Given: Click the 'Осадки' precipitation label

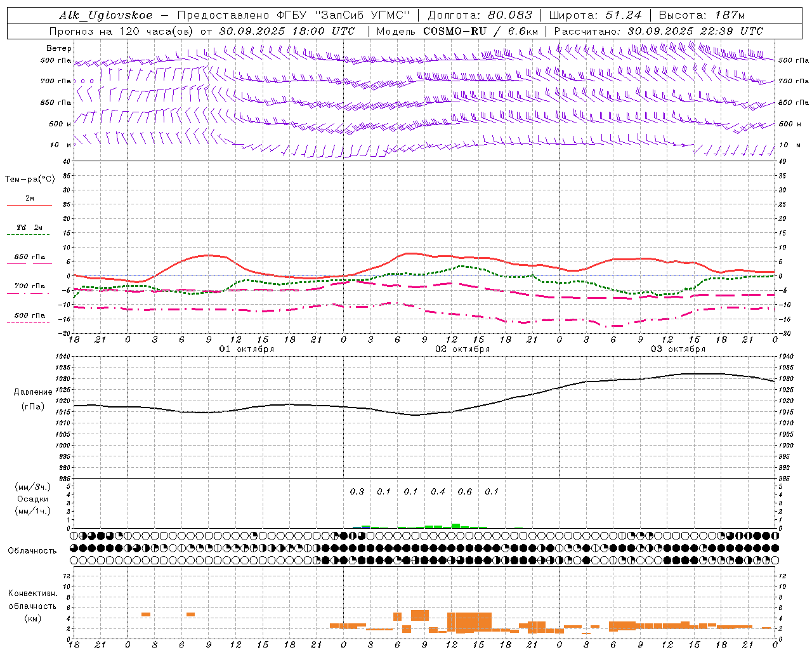Looking at the screenshot, I should pyautogui.click(x=33, y=499).
